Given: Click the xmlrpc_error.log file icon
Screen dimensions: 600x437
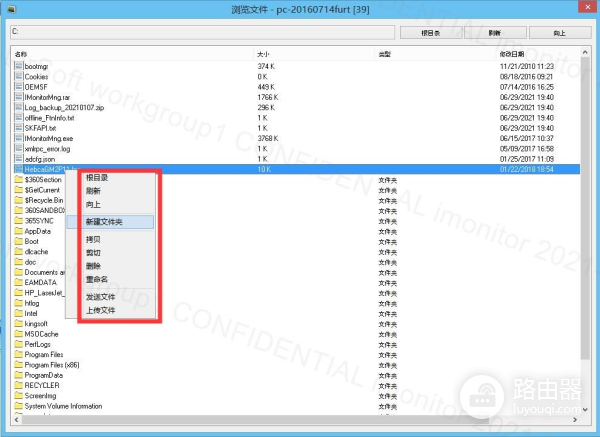Looking at the screenshot, I should tap(18, 148).
